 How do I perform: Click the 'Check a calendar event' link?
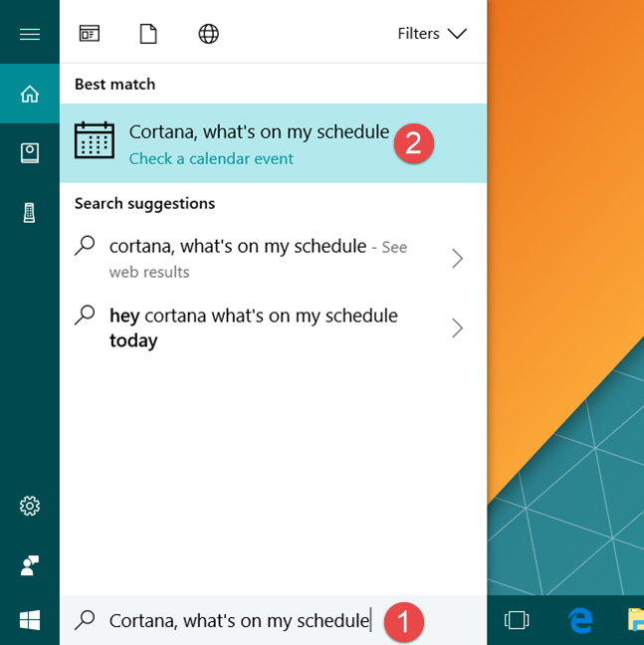point(211,159)
